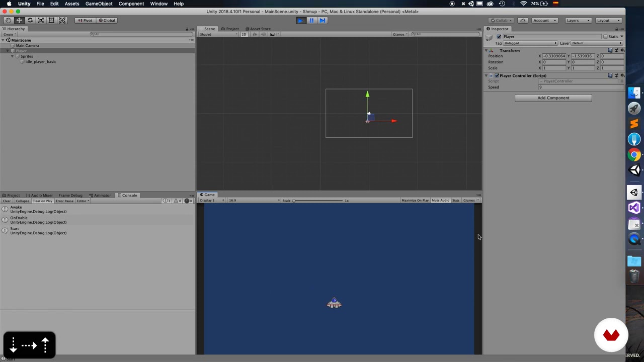Toggle Mute Audio in Game view
Image resolution: width=644 pixels, height=362 pixels.
pos(440,201)
